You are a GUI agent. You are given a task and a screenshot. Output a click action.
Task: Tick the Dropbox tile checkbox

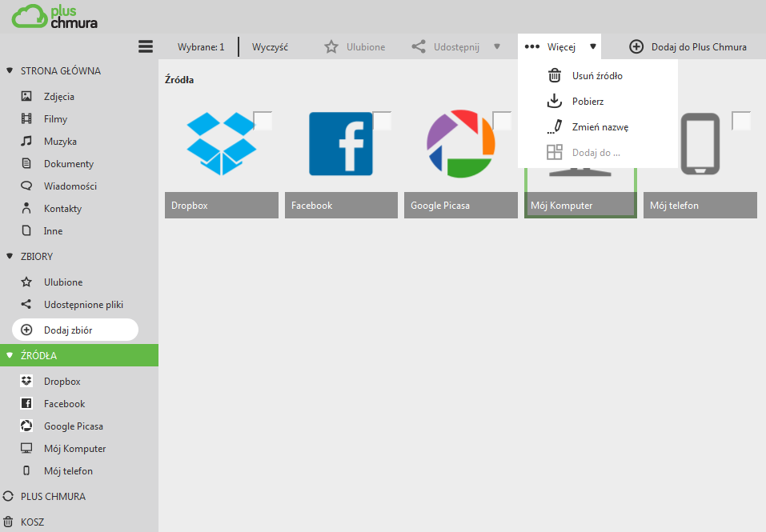[x=263, y=121]
